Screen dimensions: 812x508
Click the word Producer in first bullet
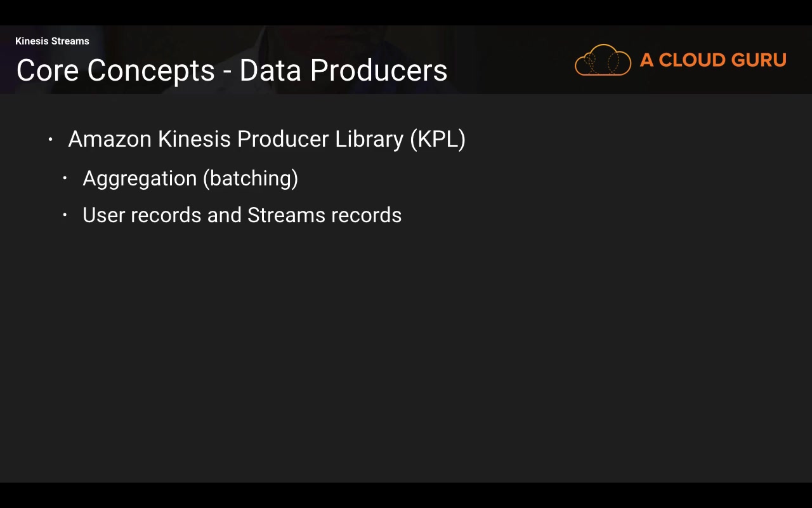click(283, 139)
